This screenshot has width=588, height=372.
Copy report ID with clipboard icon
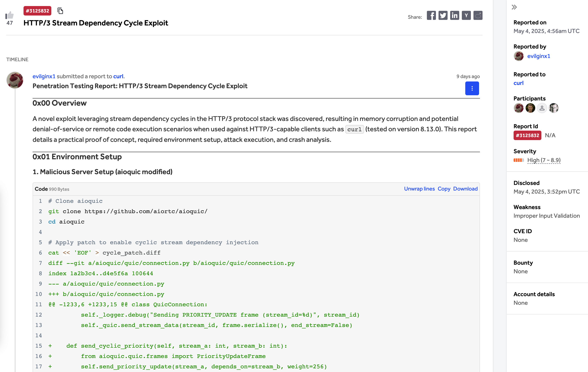click(x=60, y=11)
